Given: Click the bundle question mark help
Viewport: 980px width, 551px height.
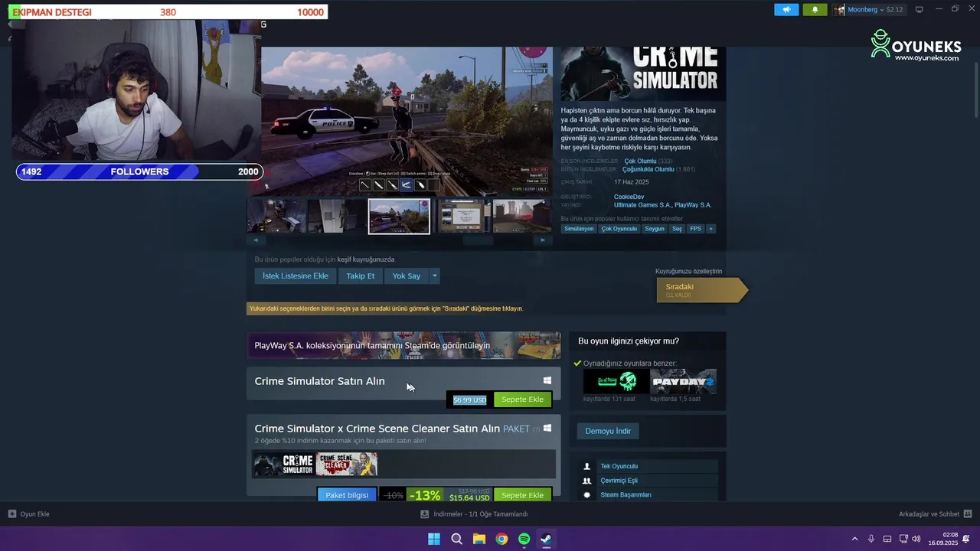Looking at the screenshot, I should point(536,429).
